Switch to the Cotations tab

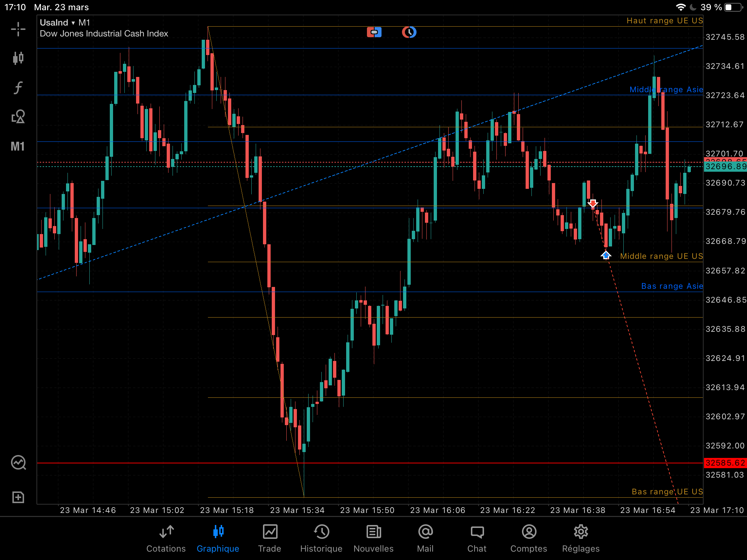pyautogui.click(x=166, y=539)
